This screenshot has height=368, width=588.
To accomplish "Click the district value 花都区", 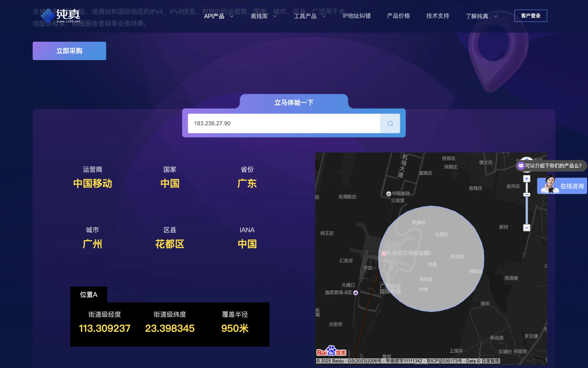I will tap(170, 244).
